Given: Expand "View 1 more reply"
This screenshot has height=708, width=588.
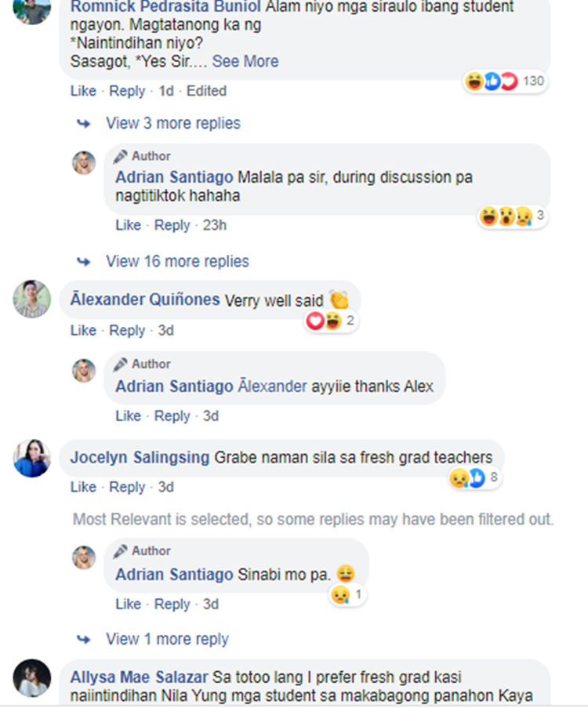Looking at the screenshot, I should pyautogui.click(x=167, y=639).
